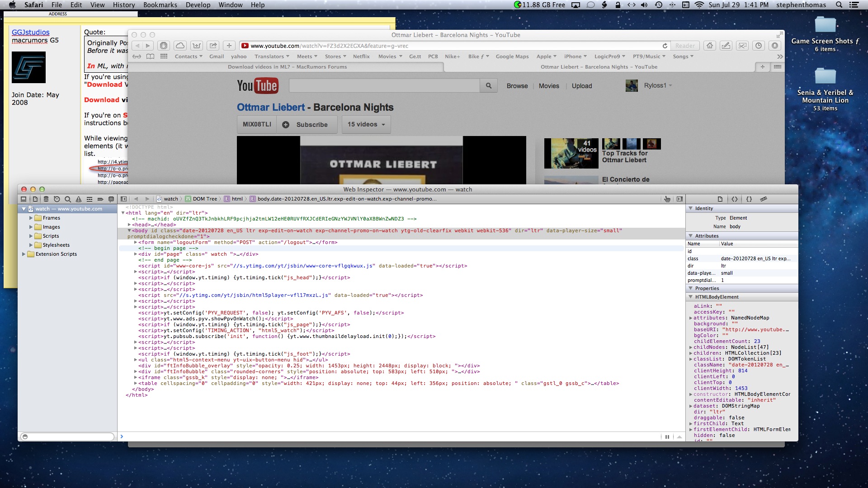Enable element selection with pointing-hand icon
The height and width of the screenshot is (488, 868).
(x=667, y=199)
